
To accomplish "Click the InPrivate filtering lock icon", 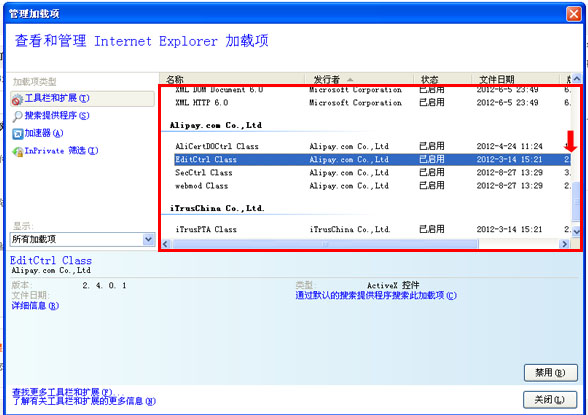I will tap(18, 151).
